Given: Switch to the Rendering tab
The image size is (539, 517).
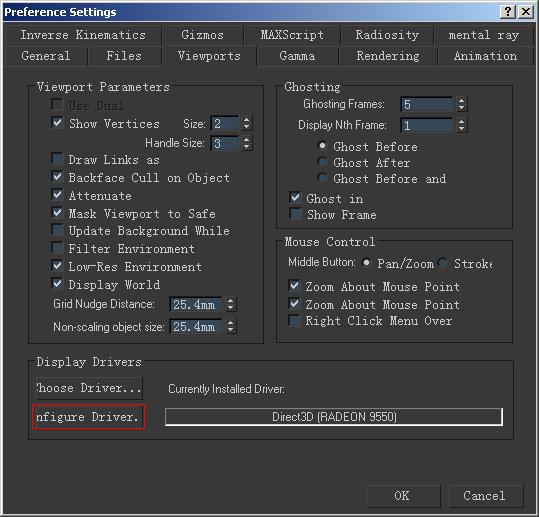Looking at the screenshot, I should pos(388,56).
